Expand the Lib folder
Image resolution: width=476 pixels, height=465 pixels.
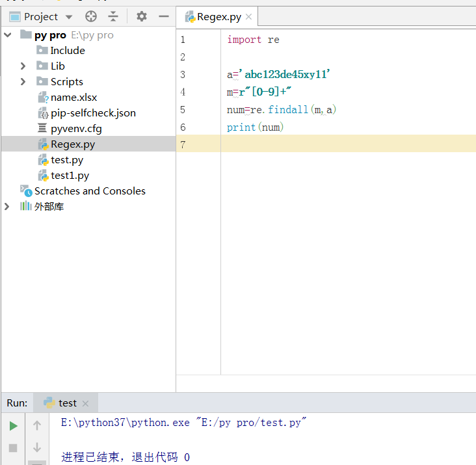tap(23, 66)
